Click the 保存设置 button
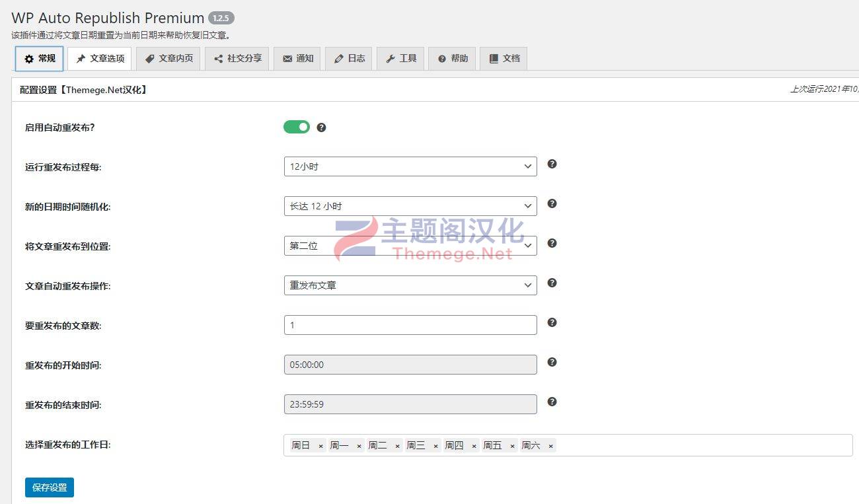 [50, 487]
